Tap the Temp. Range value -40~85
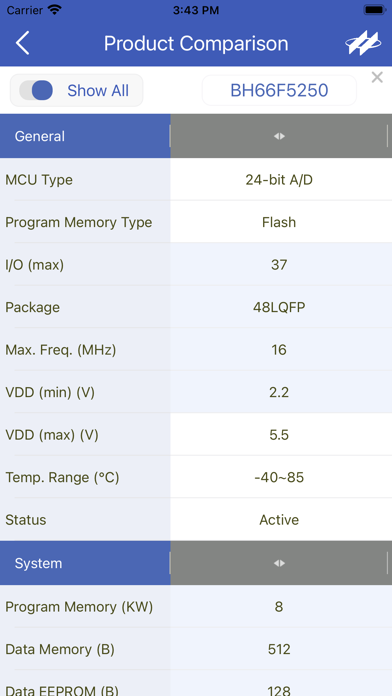 click(279, 478)
